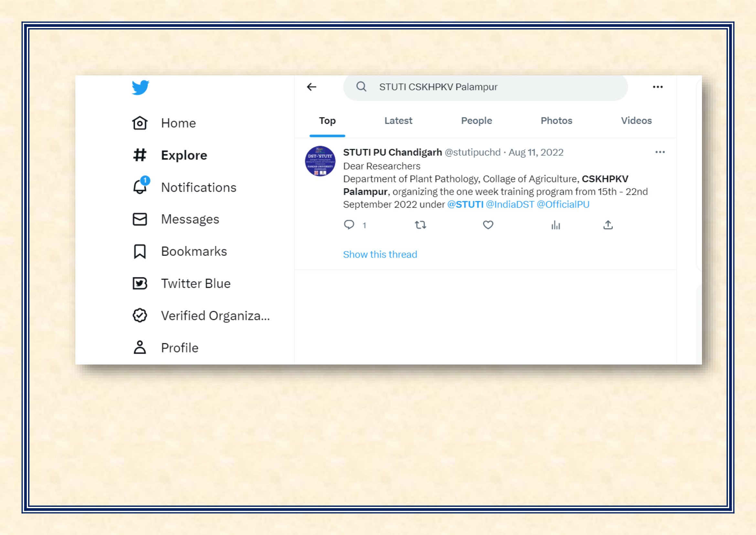Go back using the left arrow
756x535 pixels.
312,87
